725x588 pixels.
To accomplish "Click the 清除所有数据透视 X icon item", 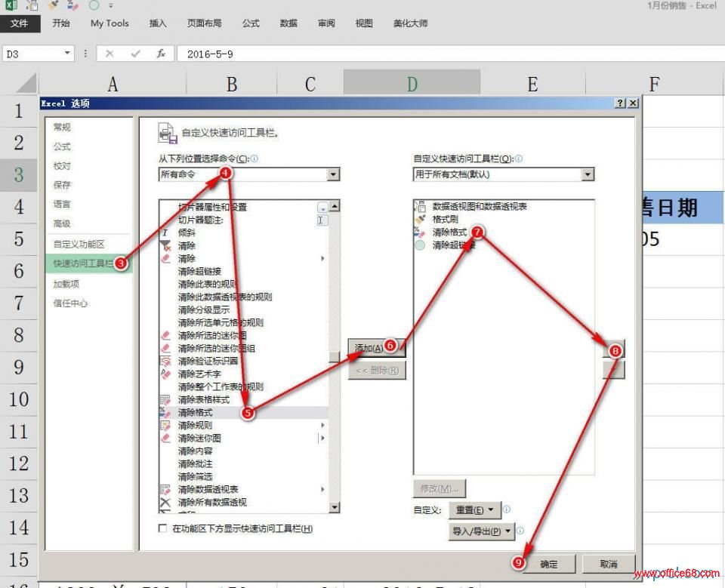I will click(x=165, y=502).
